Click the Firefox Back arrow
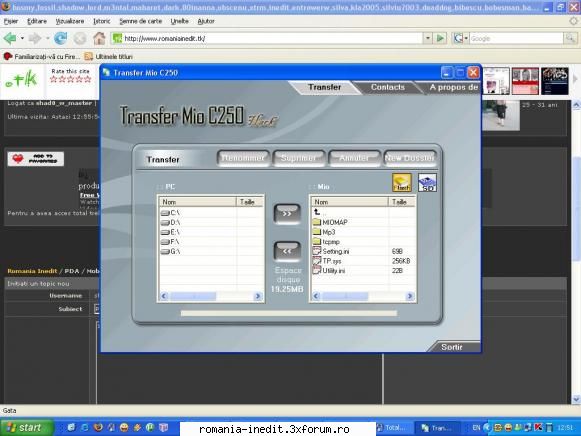The width and height of the screenshot is (581, 436). click(10, 38)
